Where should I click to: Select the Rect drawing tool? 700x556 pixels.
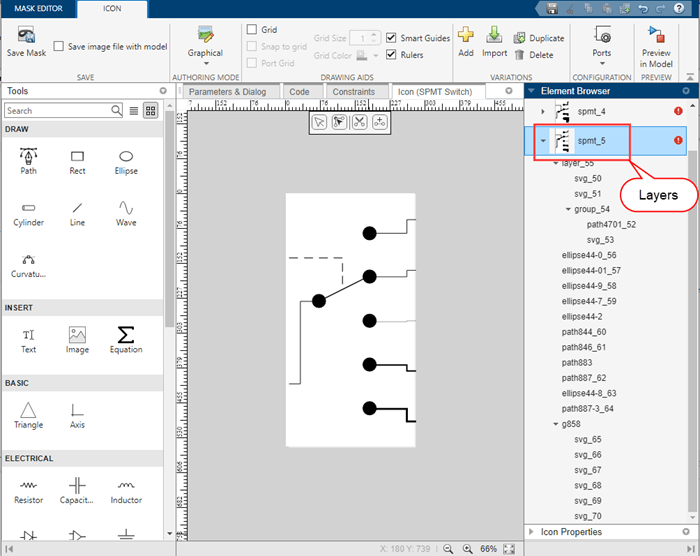(x=77, y=162)
